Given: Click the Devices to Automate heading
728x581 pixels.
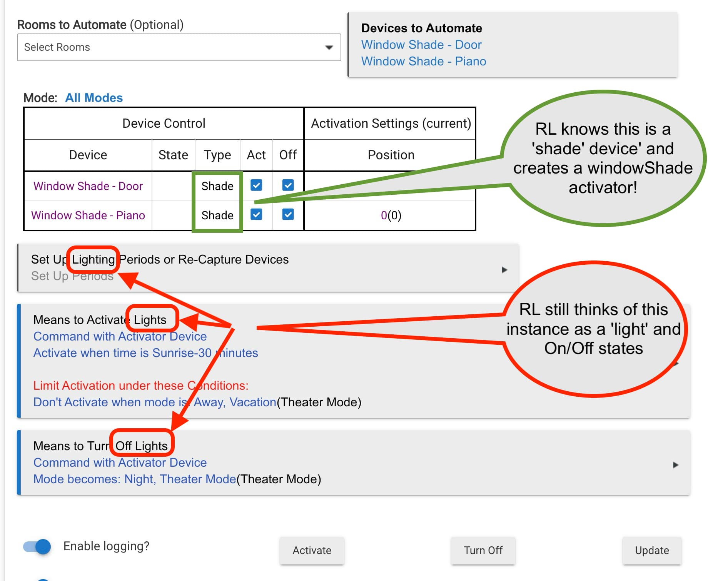Looking at the screenshot, I should tap(422, 28).
